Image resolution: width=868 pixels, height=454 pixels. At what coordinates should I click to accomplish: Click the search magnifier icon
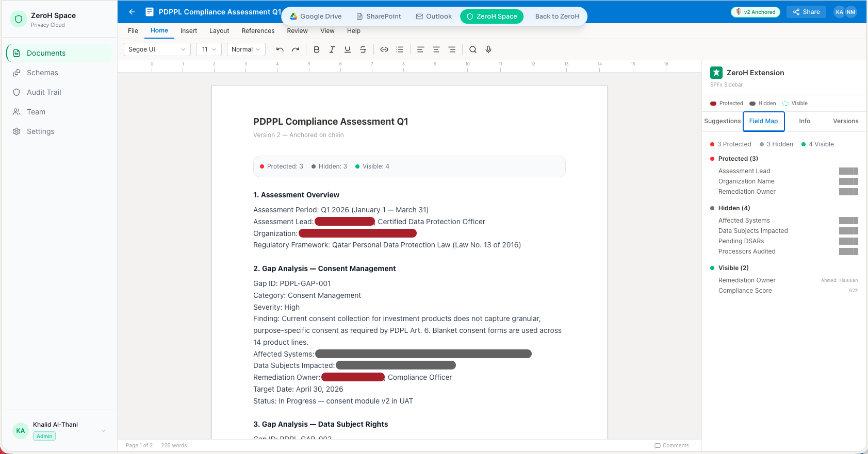click(473, 49)
